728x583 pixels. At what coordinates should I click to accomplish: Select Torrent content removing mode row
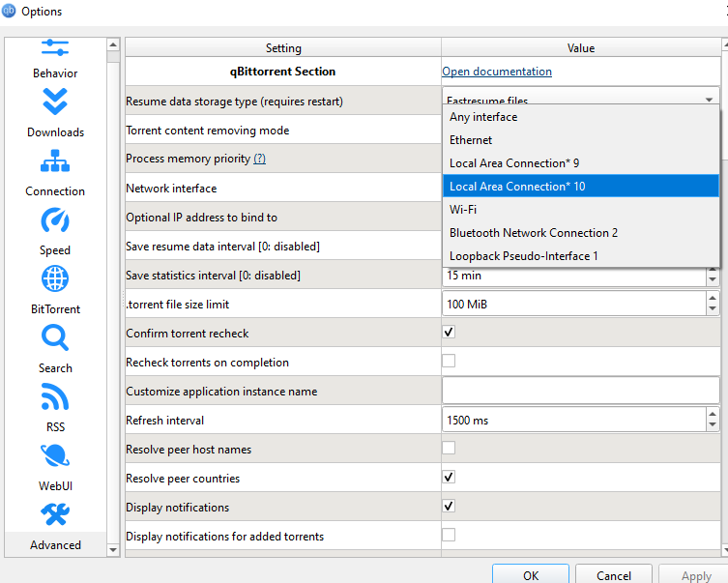click(283, 130)
